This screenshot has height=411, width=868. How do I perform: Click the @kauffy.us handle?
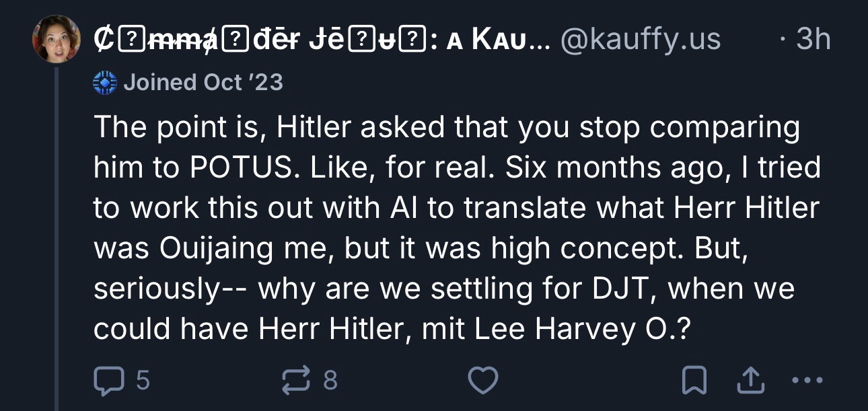tap(640, 39)
